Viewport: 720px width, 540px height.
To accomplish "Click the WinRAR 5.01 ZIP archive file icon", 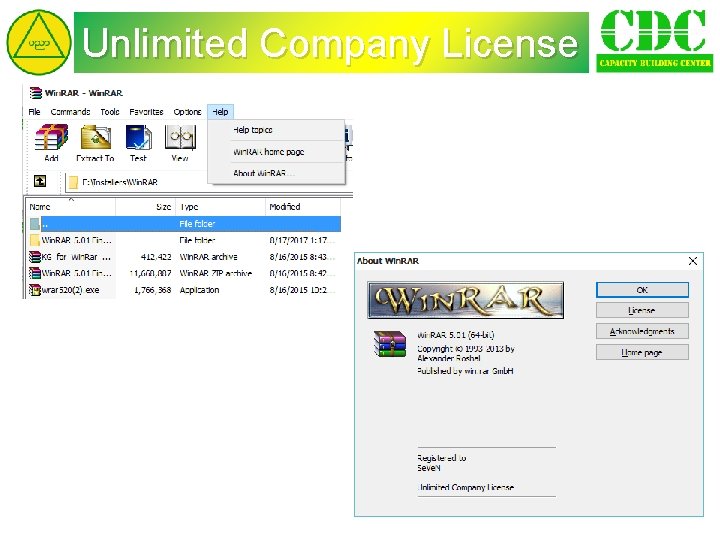I will point(35,273).
